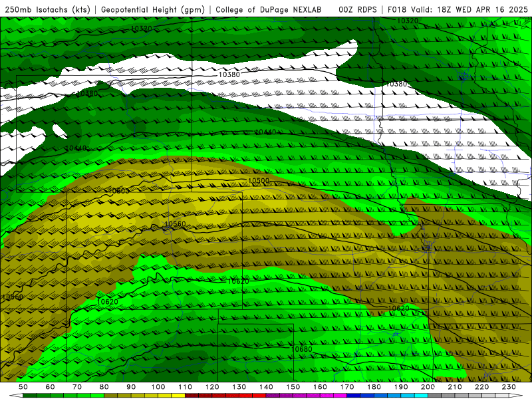Screen dimensions: 532x399
Task: Select the 80 value on the color scale
Action: point(104,387)
